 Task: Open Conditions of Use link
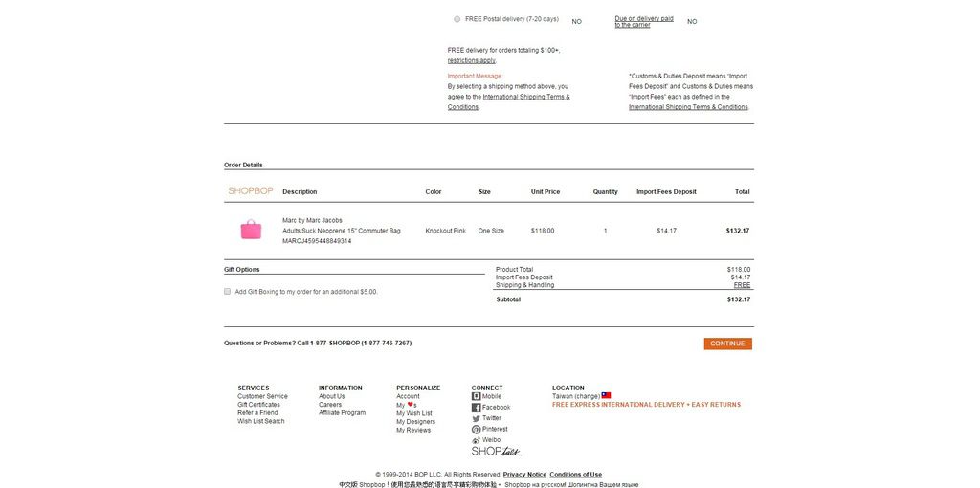tap(575, 475)
